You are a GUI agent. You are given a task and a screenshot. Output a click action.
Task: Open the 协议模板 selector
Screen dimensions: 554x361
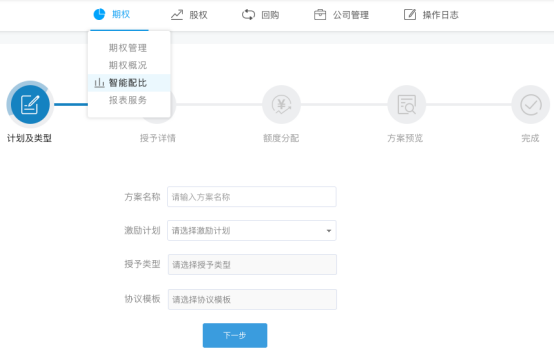252,300
